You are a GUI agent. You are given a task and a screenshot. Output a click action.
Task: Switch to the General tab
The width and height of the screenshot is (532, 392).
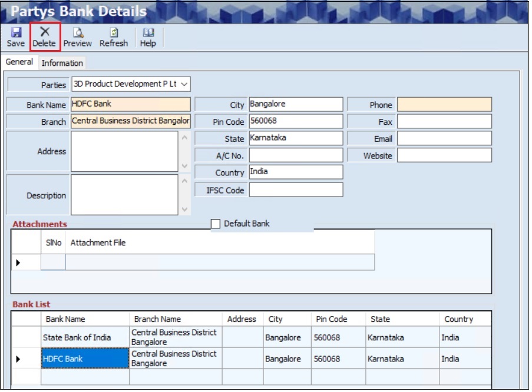tap(19, 62)
